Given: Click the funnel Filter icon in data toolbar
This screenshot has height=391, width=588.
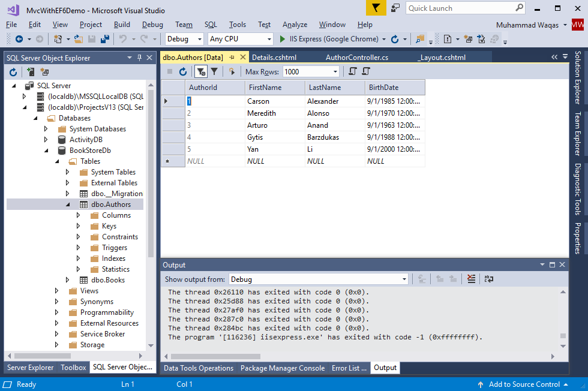Looking at the screenshot, I should coord(214,71).
